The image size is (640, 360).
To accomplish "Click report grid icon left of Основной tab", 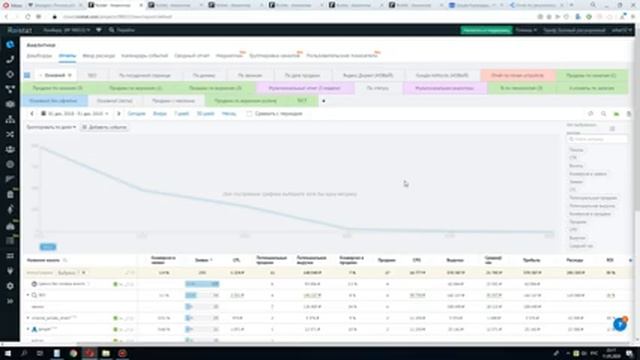I will tap(27, 75).
